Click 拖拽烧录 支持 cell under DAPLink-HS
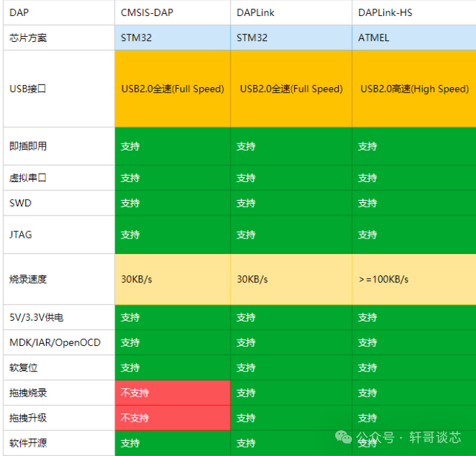This screenshot has width=476, height=456. tap(414, 393)
